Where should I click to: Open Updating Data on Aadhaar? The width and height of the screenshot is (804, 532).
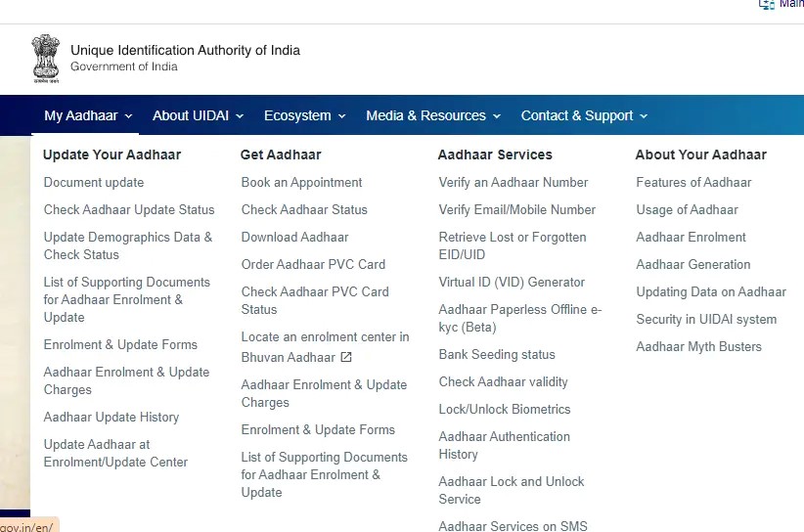(711, 291)
